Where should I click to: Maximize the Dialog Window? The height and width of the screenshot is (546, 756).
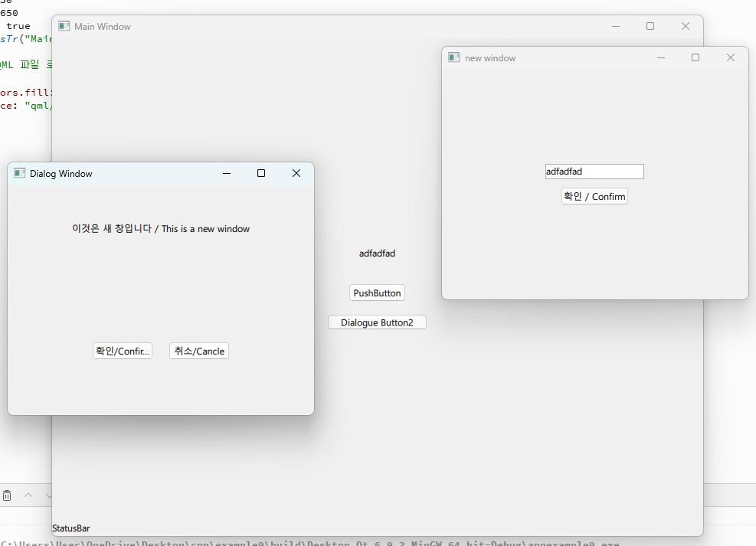pyautogui.click(x=261, y=174)
